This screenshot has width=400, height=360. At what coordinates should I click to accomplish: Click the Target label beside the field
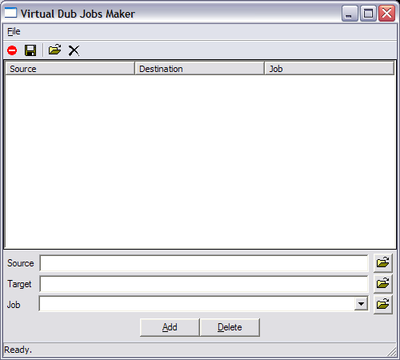pyautogui.click(x=19, y=284)
